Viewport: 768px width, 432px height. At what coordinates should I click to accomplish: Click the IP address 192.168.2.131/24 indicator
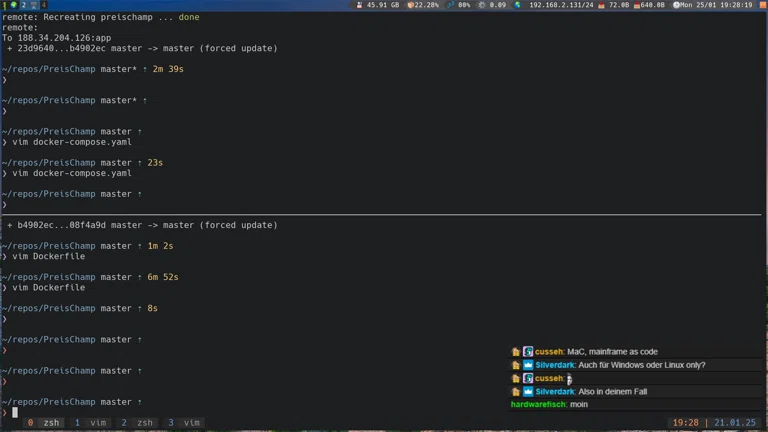coord(560,5)
